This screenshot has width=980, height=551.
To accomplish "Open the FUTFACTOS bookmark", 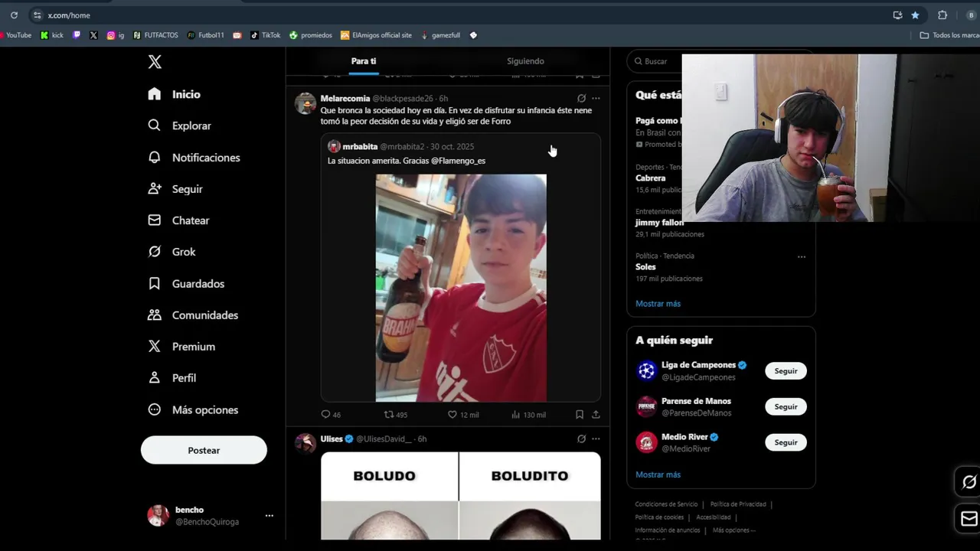I will (x=155, y=35).
